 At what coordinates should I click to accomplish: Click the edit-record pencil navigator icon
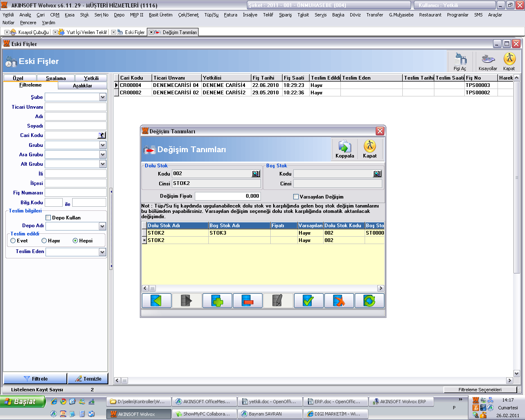coord(278,301)
